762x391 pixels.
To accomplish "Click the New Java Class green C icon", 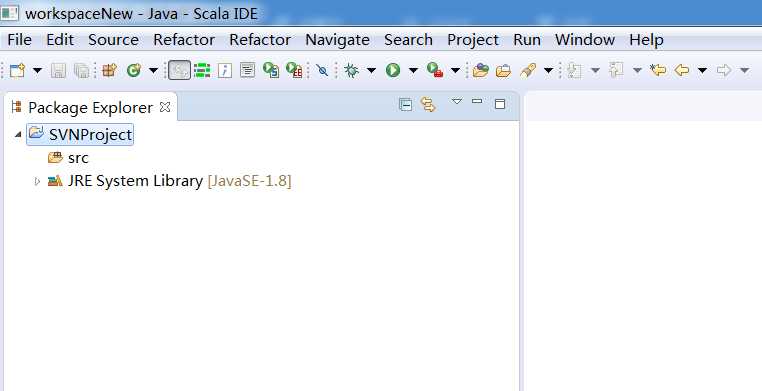I will (133, 70).
